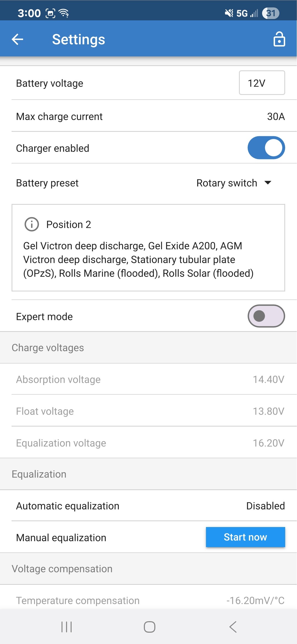Image resolution: width=297 pixels, height=644 pixels.
Task: Turn on Expert mode toggle
Action: [266, 316]
